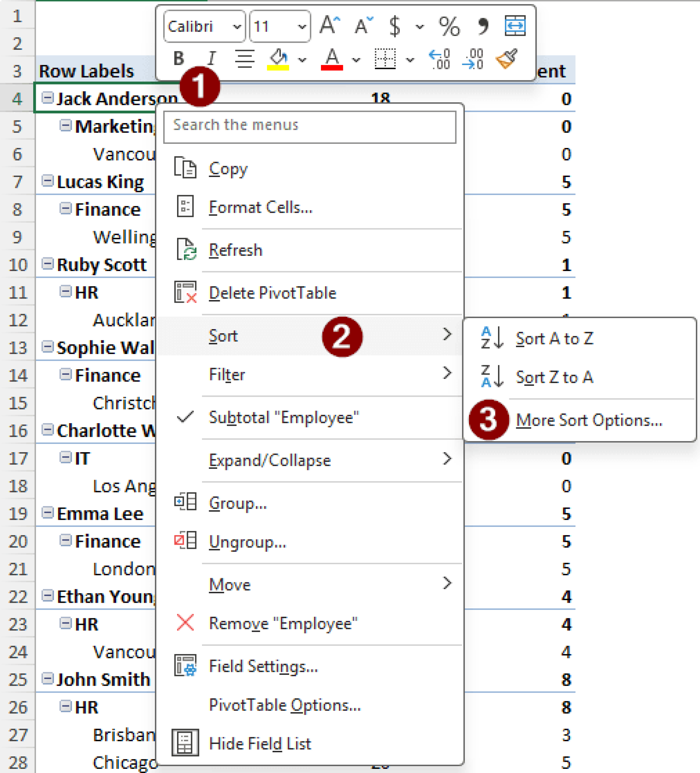Image resolution: width=700 pixels, height=773 pixels.
Task: Open Group dialog via group icon
Action: coord(186,500)
